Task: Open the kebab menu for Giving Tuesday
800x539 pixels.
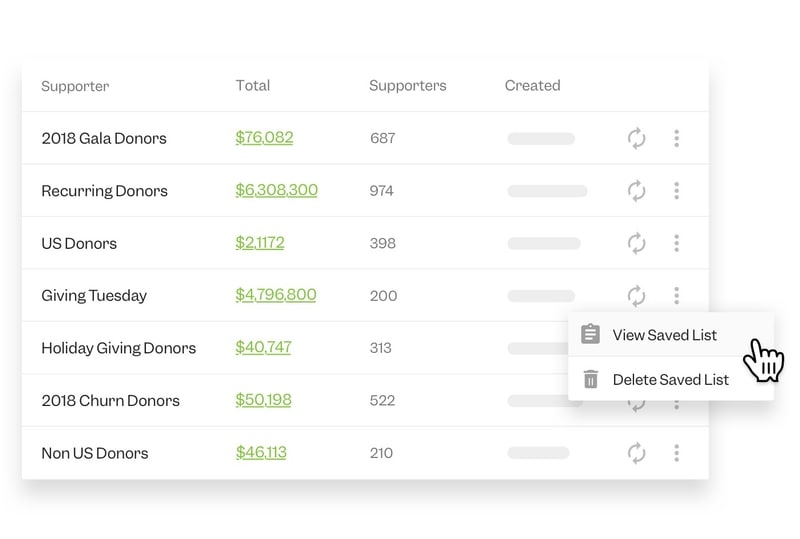Action: click(x=677, y=296)
